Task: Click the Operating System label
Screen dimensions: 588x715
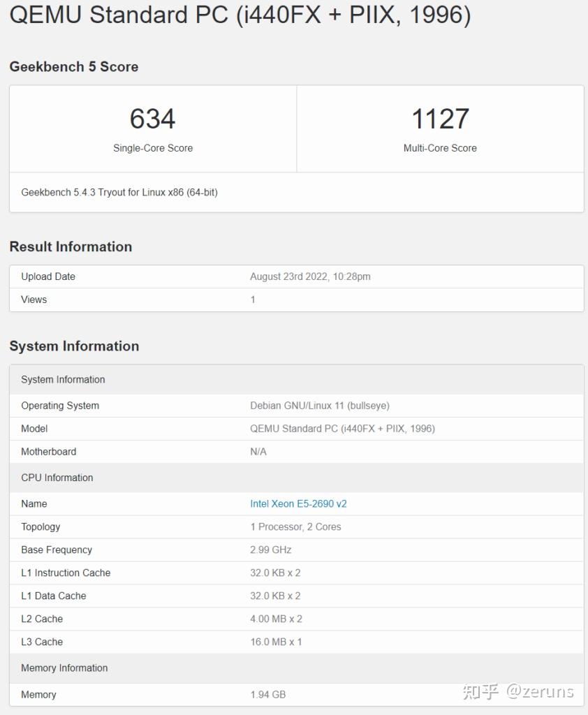Action: tap(60, 406)
